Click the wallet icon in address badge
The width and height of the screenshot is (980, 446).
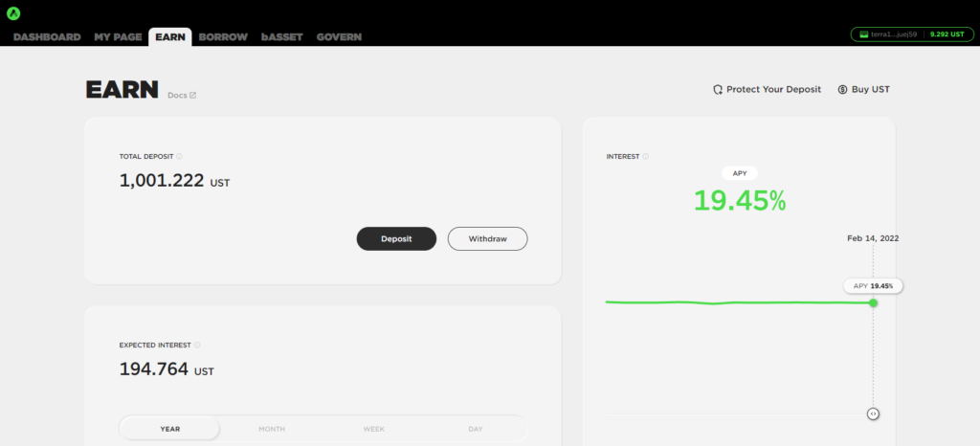(x=864, y=34)
